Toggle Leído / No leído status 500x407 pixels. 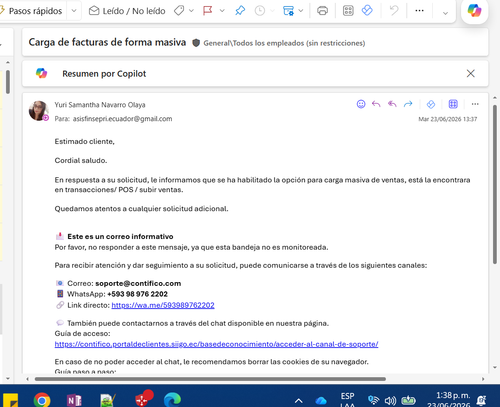tap(127, 11)
